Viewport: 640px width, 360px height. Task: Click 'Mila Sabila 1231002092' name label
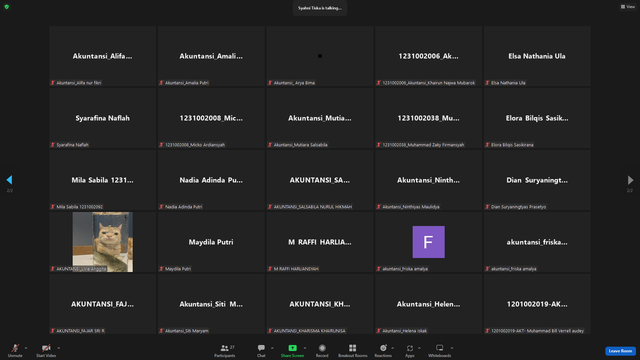80,207
